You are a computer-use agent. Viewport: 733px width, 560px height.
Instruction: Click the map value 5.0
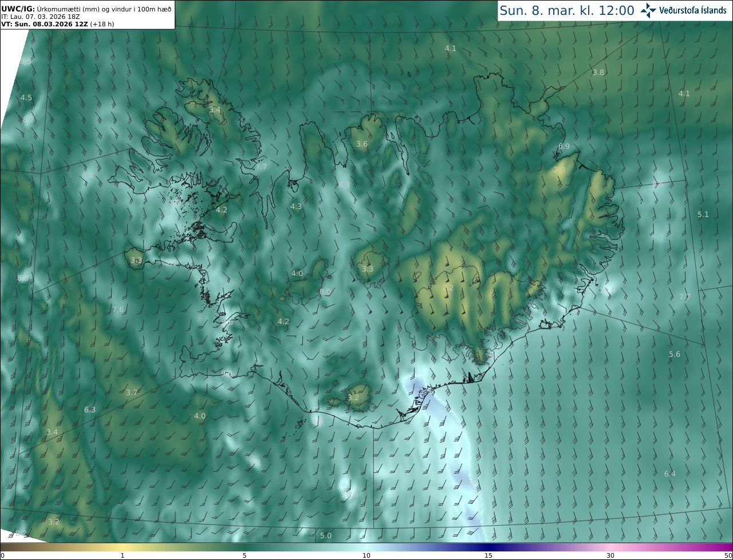pos(326,535)
